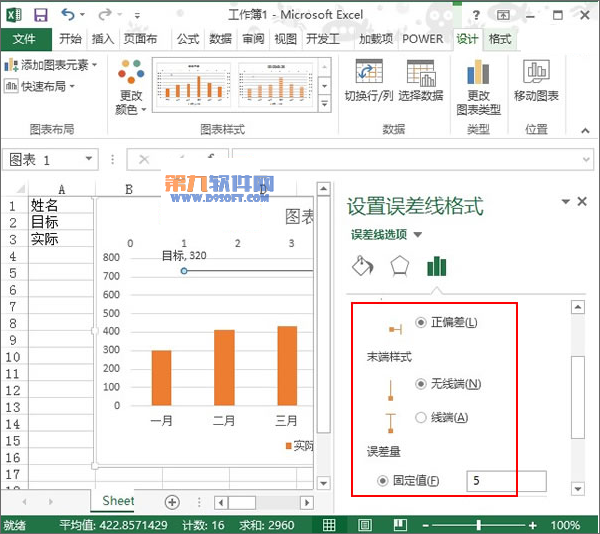Switch to the Format (格式) tab
This screenshot has width=600, height=534.
pos(500,39)
